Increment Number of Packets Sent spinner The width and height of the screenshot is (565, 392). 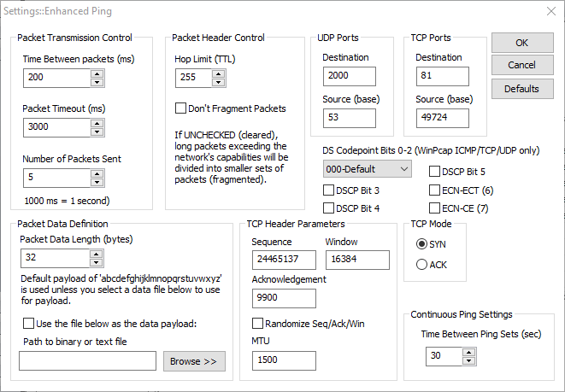coord(97,174)
